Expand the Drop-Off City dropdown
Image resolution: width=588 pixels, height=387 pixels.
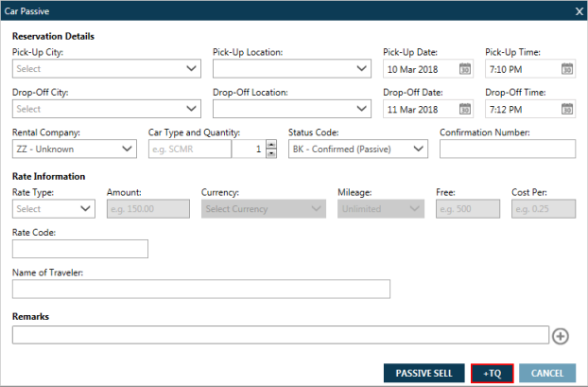coord(192,109)
